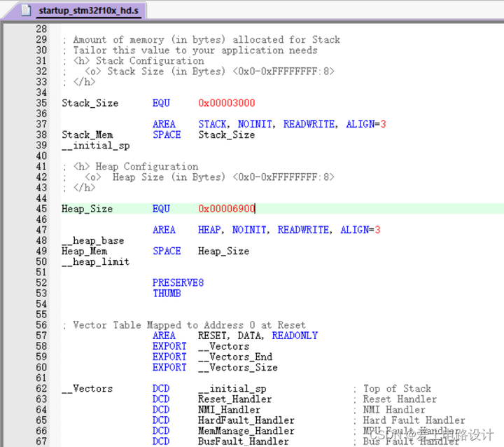Click EXPORT __Vectors_Size line
Image resolution: width=504 pixels, height=447 pixels.
[x=215, y=367]
